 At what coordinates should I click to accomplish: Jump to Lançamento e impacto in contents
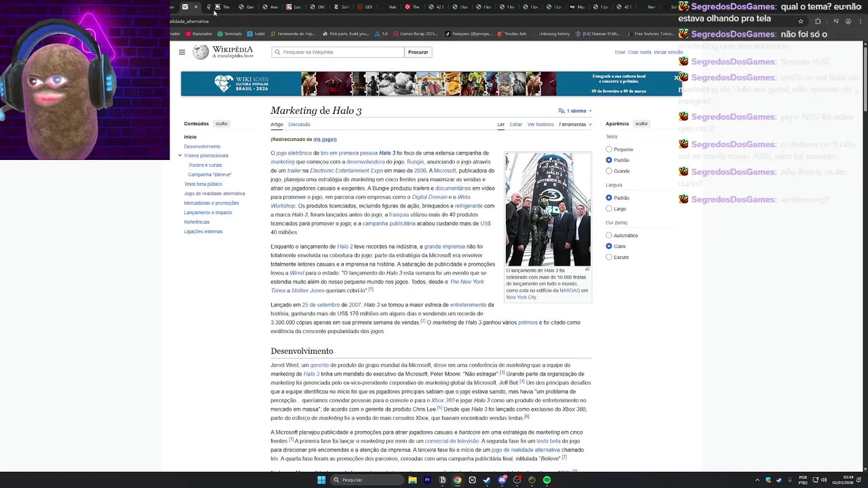(x=208, y=213)
